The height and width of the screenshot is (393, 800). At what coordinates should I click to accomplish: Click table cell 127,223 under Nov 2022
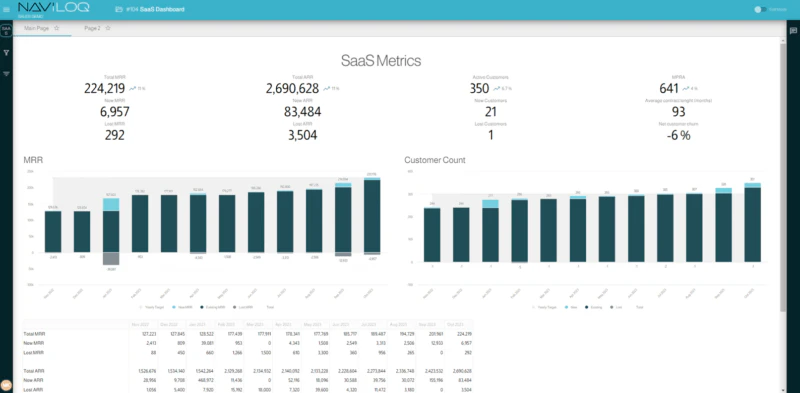click(x=149, y=334)
